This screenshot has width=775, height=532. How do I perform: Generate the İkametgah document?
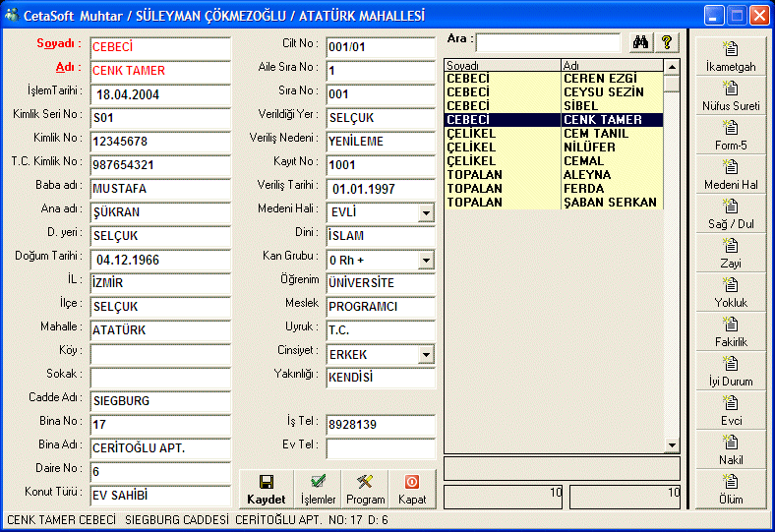point(730,56)
